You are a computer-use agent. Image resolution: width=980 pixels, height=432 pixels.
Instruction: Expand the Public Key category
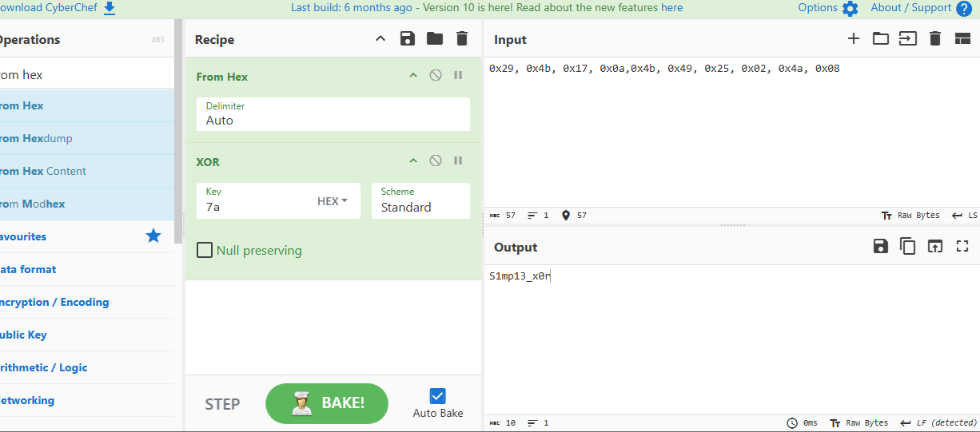tap(87, 335)
